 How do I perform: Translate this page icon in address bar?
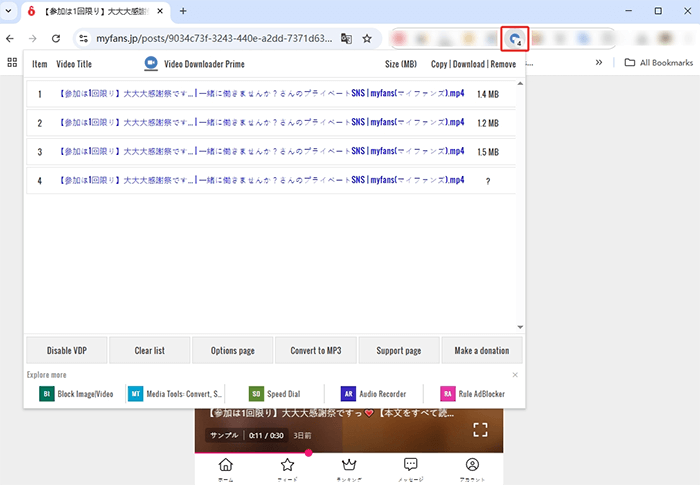click(346, 38)
